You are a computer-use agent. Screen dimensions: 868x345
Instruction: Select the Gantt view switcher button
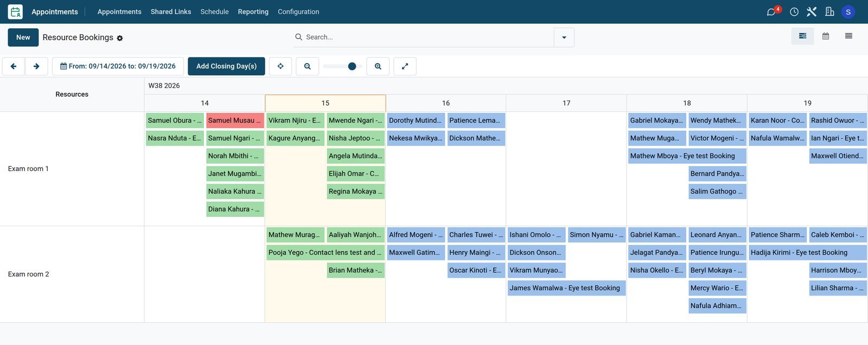(x=803, y=36)
